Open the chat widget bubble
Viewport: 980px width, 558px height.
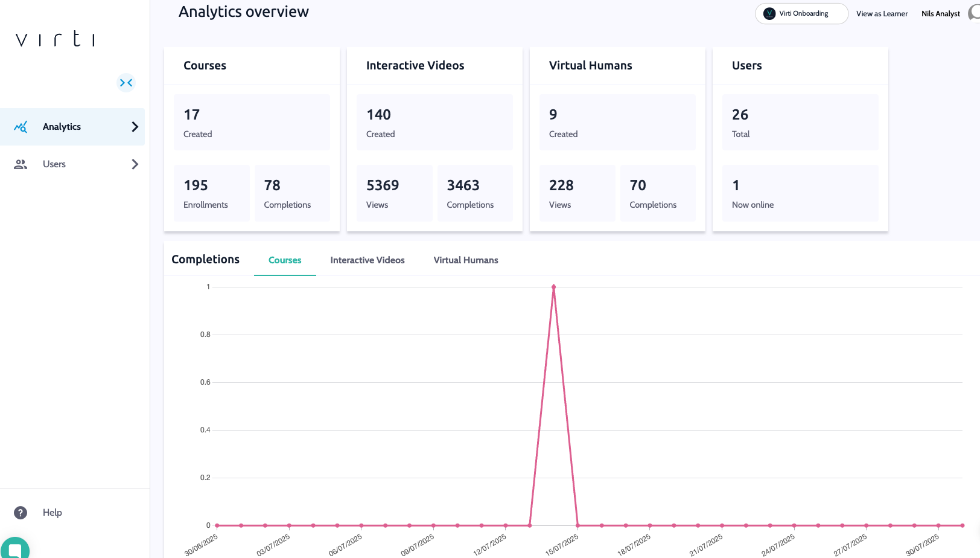pyautogui.click(x=15, y=548)
